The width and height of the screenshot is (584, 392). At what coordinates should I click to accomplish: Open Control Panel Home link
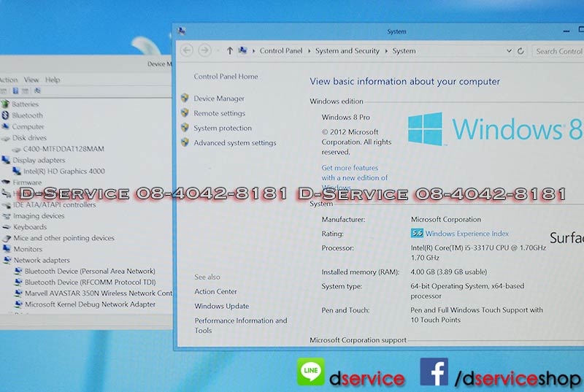coord(226,77)
